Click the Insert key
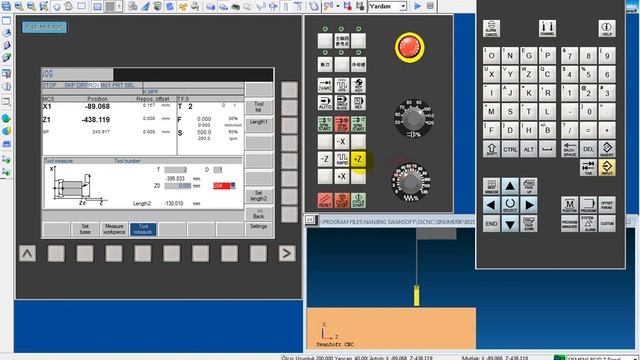Screen dimensions: 640x360 (x=607, y=149)
